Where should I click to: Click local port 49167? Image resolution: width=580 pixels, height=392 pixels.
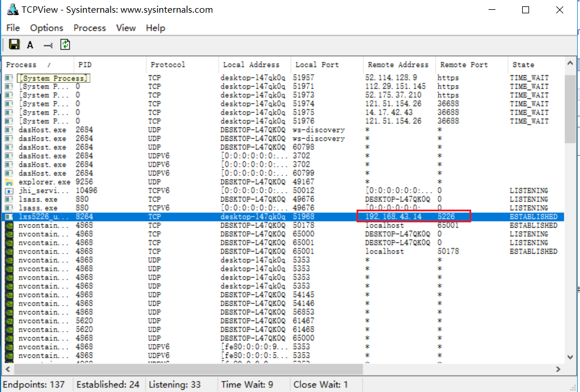(303, 182)
